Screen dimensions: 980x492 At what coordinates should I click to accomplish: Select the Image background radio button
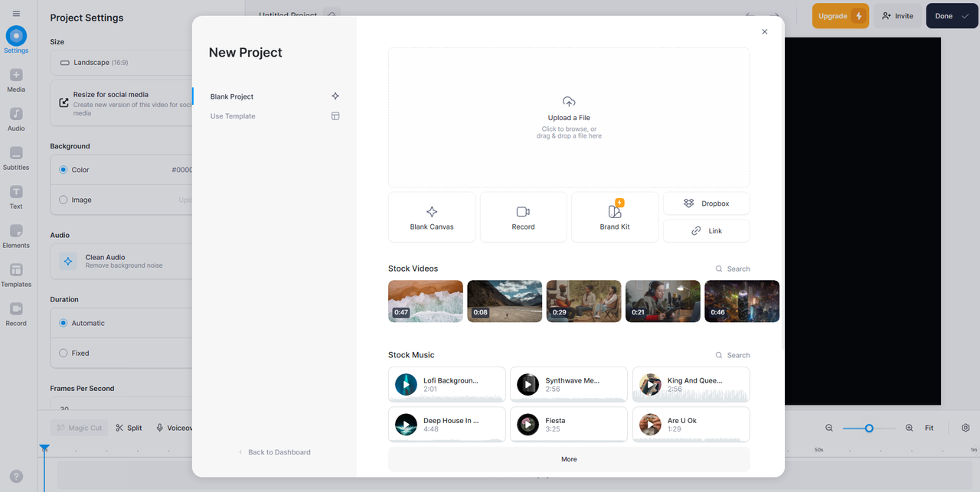[64, 200]
